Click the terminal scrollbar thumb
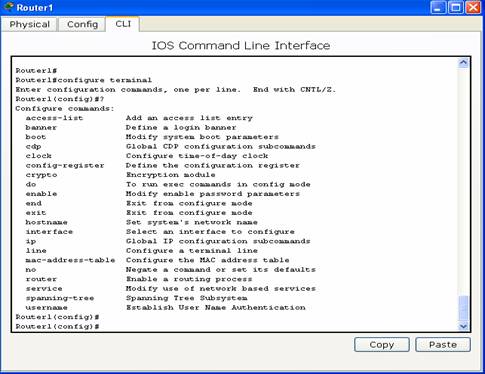 (x=463, y=308)
